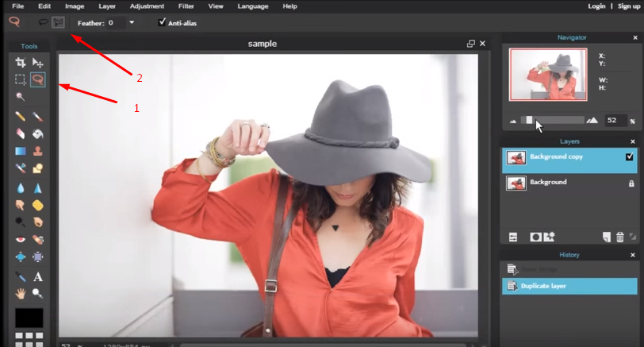
Task: Open the Image menu
Action: pyautogui.click(x=75, y=6)
